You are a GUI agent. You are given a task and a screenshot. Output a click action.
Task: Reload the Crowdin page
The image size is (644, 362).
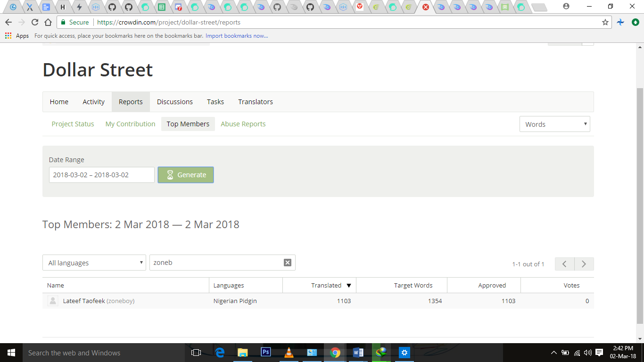[x=34, y=22]
